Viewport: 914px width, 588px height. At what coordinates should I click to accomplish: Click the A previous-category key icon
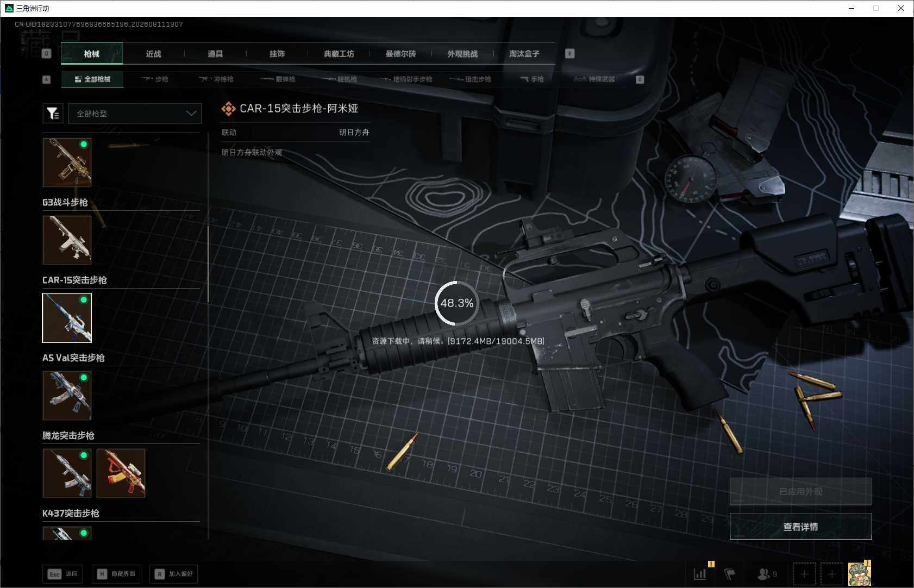pyautogui.click(x=47, y=79)
